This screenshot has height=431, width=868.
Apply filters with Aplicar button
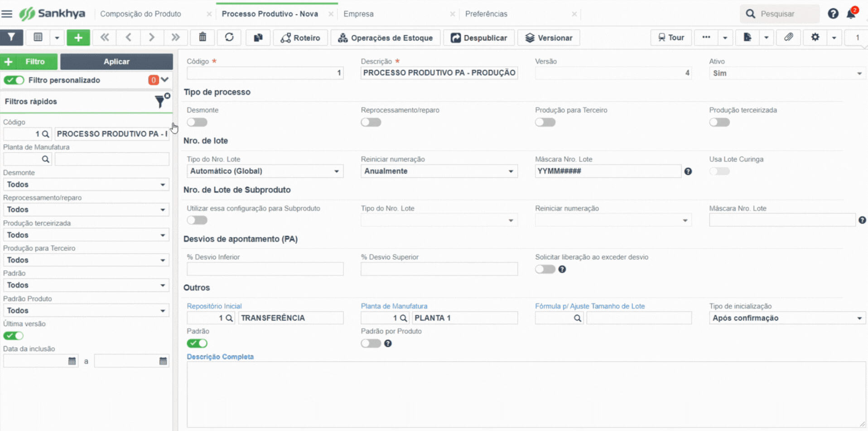(x=116, y=62)
